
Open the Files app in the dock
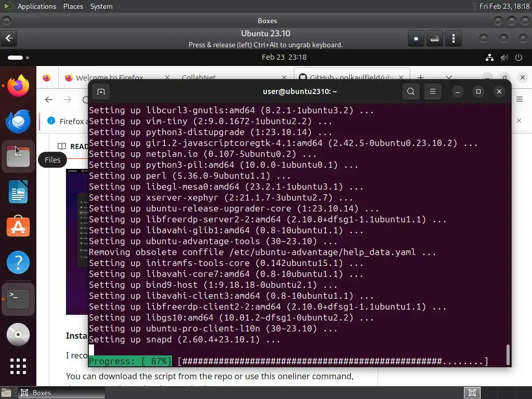(18, 157)
